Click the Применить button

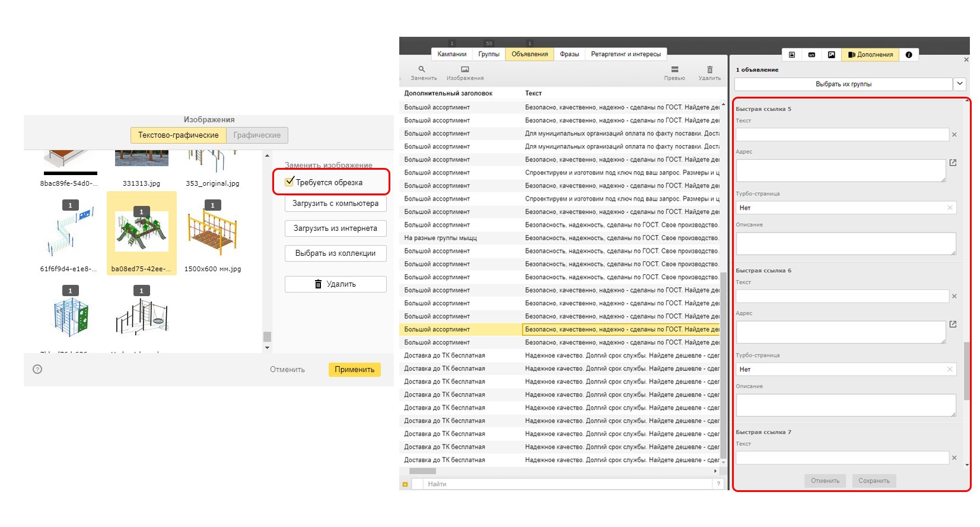355,369
